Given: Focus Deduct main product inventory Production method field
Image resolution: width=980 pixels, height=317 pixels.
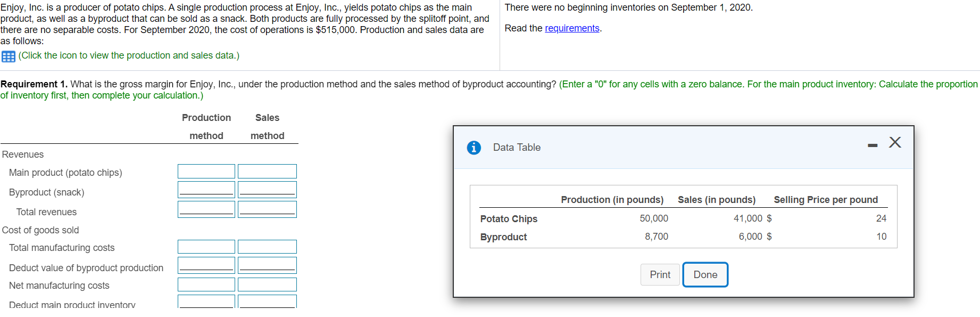Looking at the screenshot, I should [206, 302].
